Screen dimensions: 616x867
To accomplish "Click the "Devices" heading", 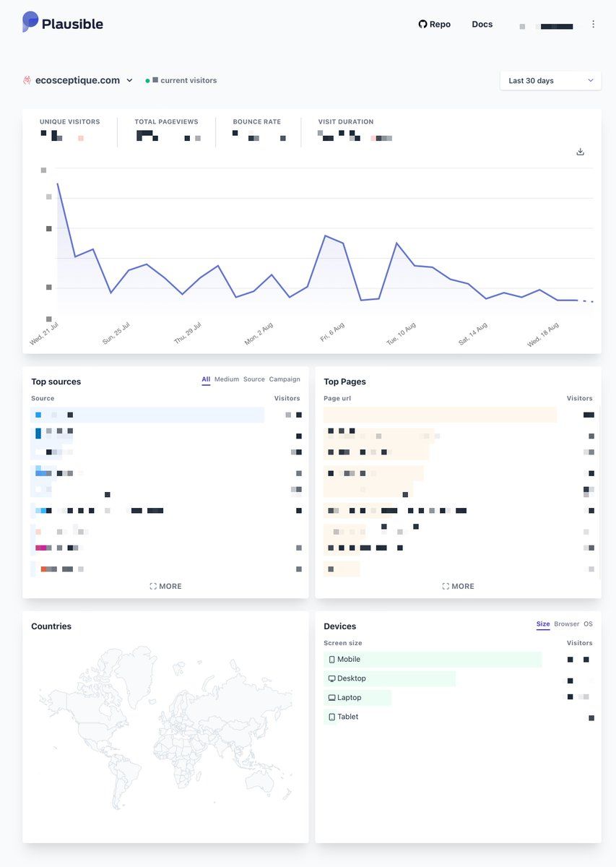I will (x=340, y=626).
